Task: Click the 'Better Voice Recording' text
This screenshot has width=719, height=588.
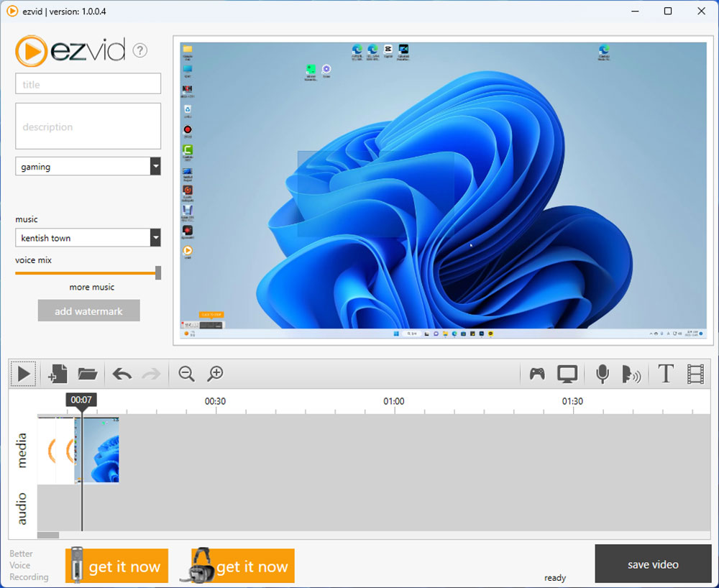Action: [29, 565]
